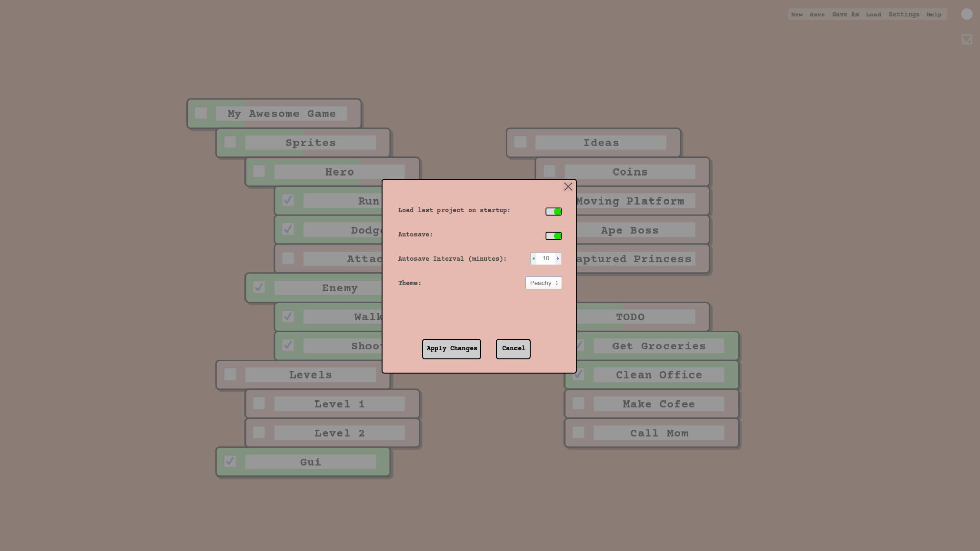Viewport: 980px width, 551px height.
Task: Click the Enemy task checkmark
Action: click(259, 287)
